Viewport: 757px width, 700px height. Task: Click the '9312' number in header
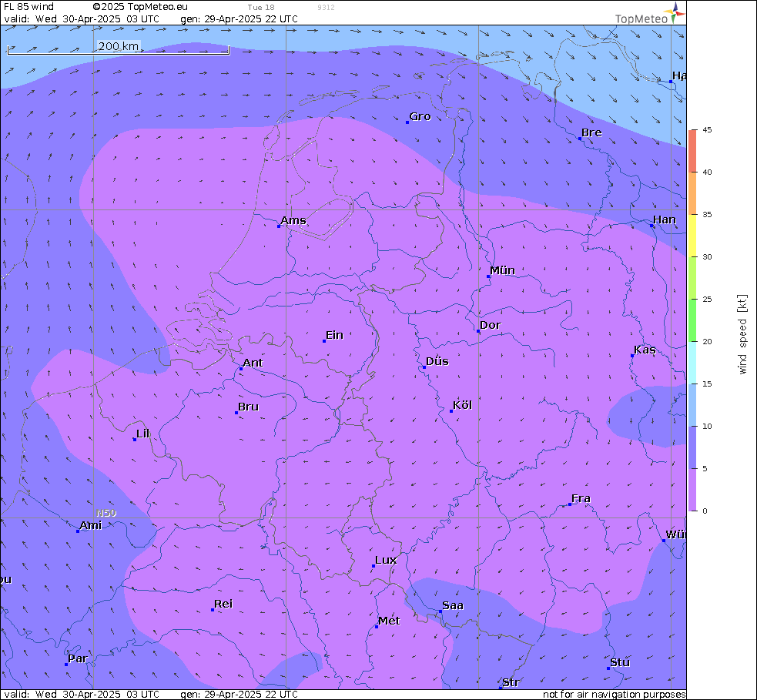click(326, 7)
